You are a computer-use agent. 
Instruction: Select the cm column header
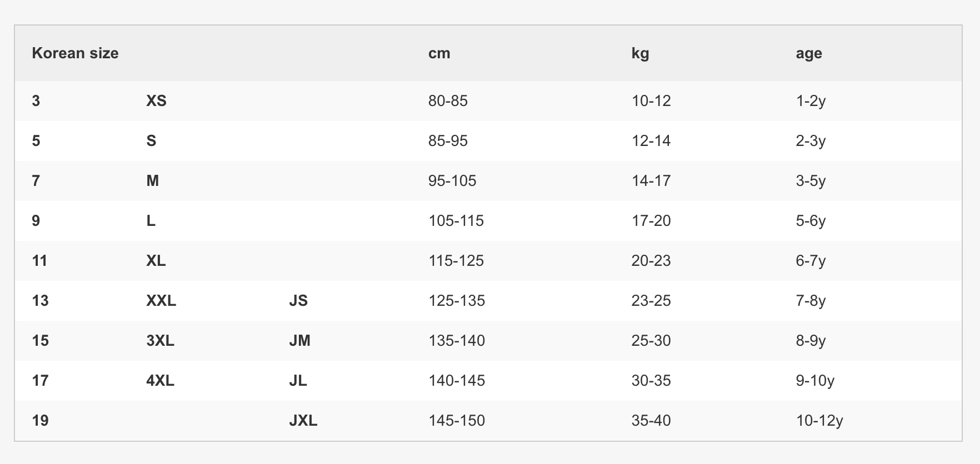point(439,53)
